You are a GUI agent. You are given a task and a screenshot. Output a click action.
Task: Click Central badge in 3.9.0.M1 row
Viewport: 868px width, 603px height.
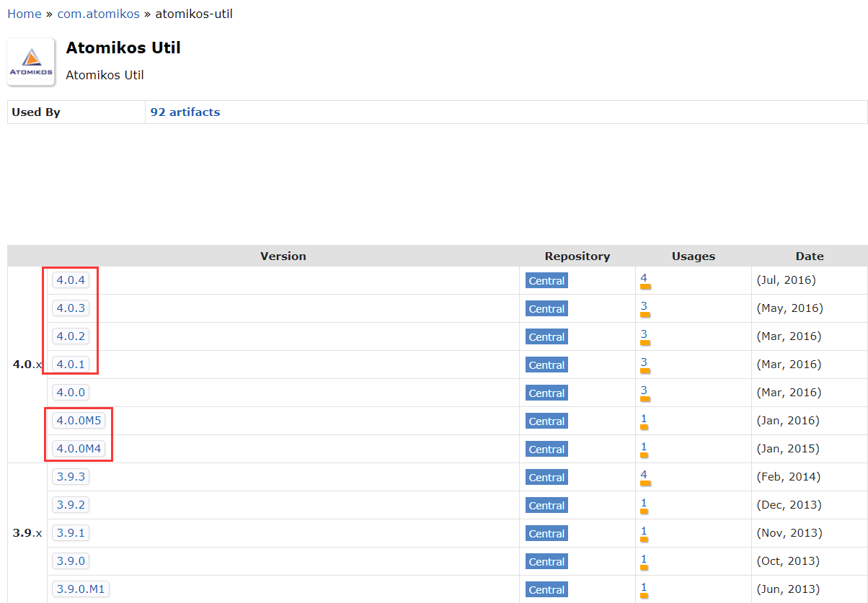(546, 590)
